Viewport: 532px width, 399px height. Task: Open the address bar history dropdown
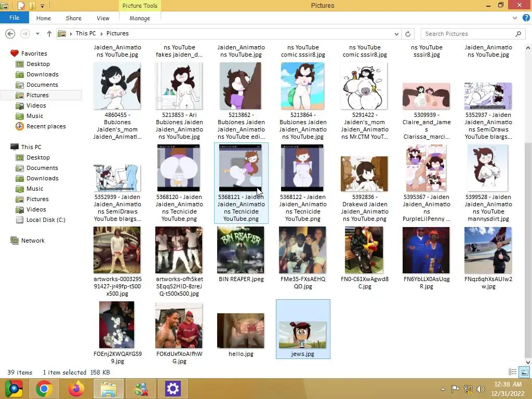[396, 34]
